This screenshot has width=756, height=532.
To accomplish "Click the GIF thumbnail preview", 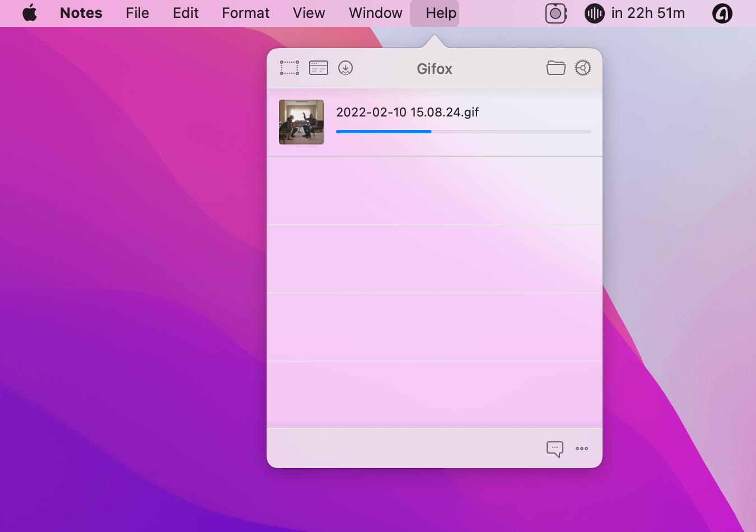I will (x=301, y=122).
